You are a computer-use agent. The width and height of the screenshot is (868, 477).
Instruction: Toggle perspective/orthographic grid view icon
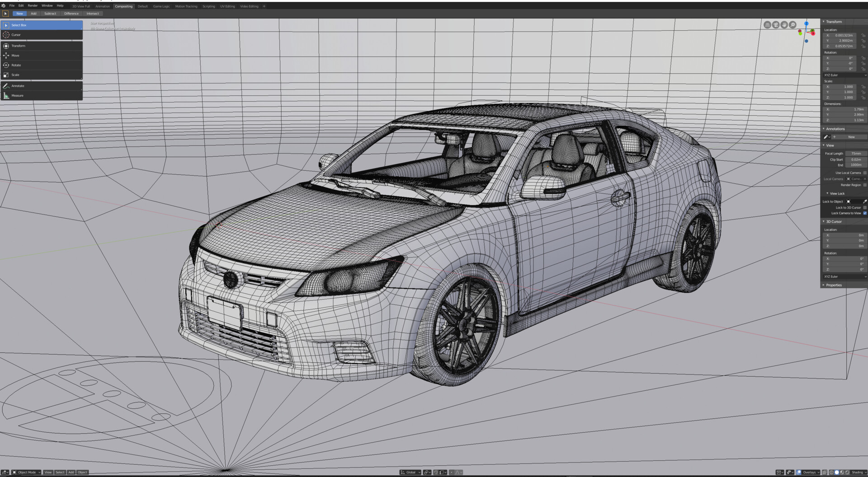[x=767, y=25]
